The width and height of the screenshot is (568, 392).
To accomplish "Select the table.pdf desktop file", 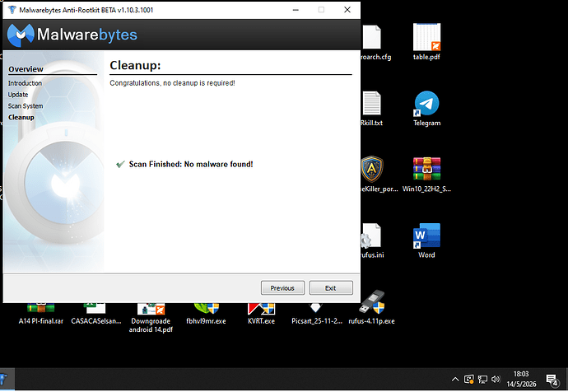I will click(x=426, y=42).
